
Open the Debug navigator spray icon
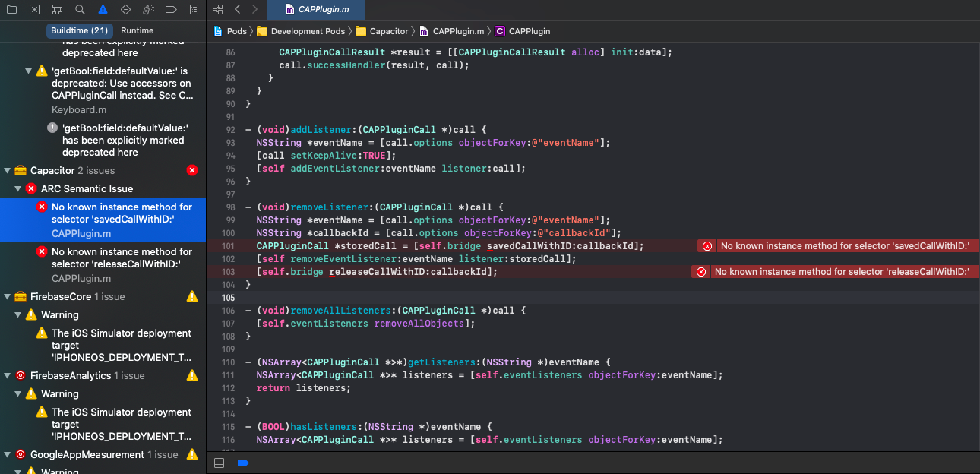point(149,10)
